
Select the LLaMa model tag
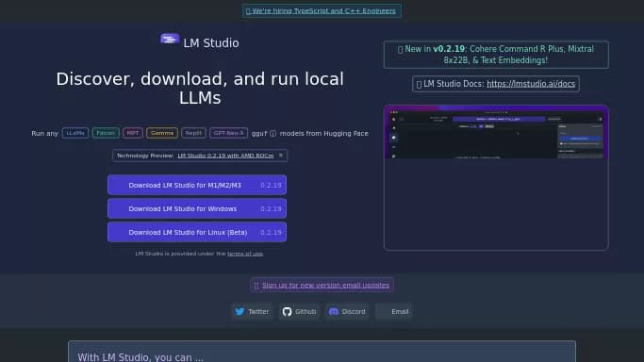[x=75, y=133]
